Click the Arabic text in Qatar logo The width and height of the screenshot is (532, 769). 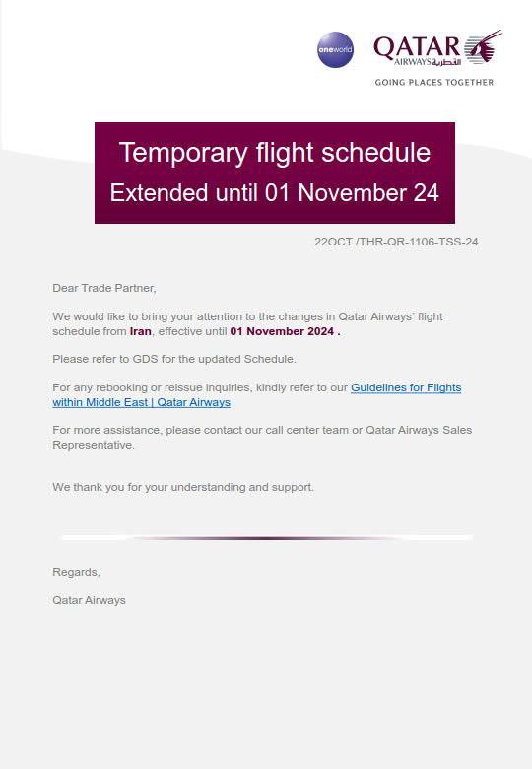pos(446,62)
